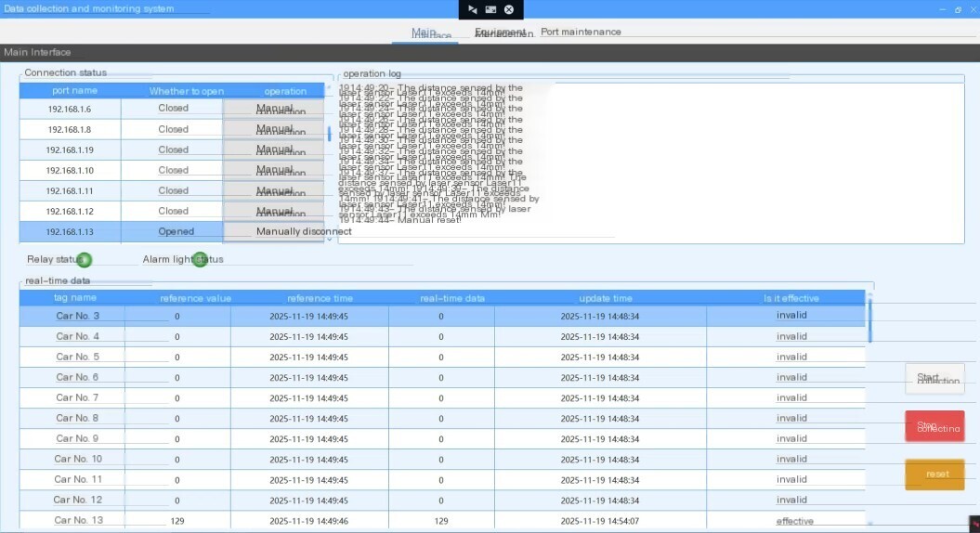Open Port maintenance tab
The image size is (980, 533).
tap(581, 32)
